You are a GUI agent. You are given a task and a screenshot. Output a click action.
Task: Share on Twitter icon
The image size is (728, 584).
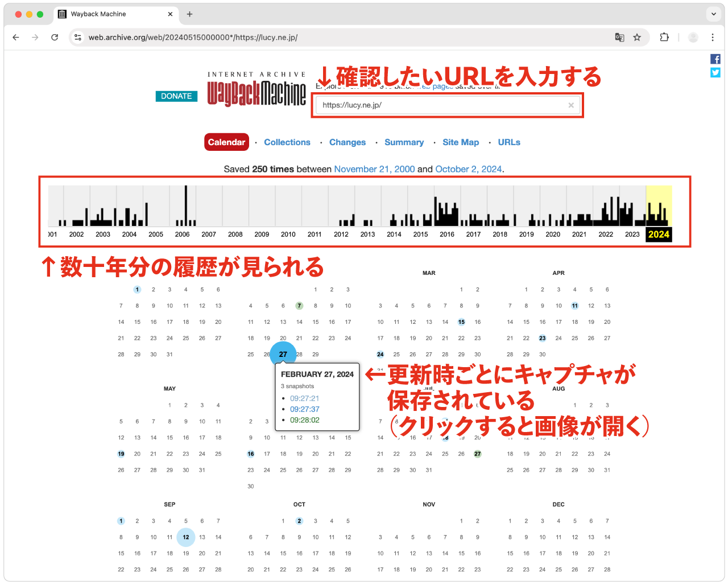pyautogui.click(x=715, y=72)
